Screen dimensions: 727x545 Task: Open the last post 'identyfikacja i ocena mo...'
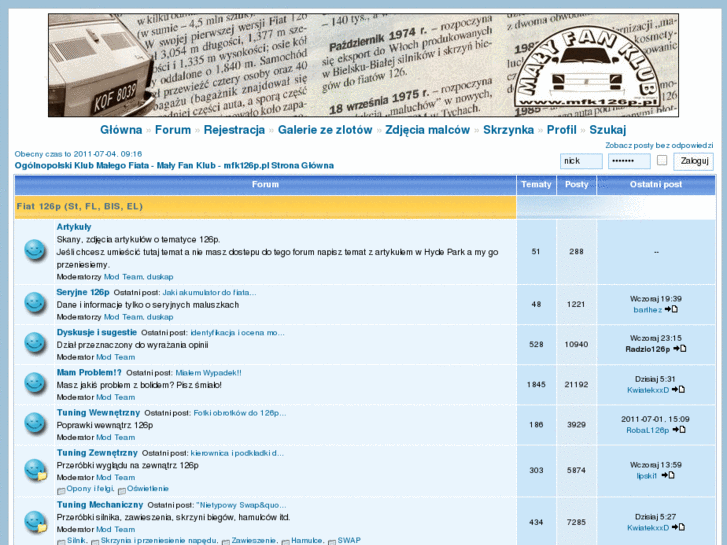[x=237, y=333]
